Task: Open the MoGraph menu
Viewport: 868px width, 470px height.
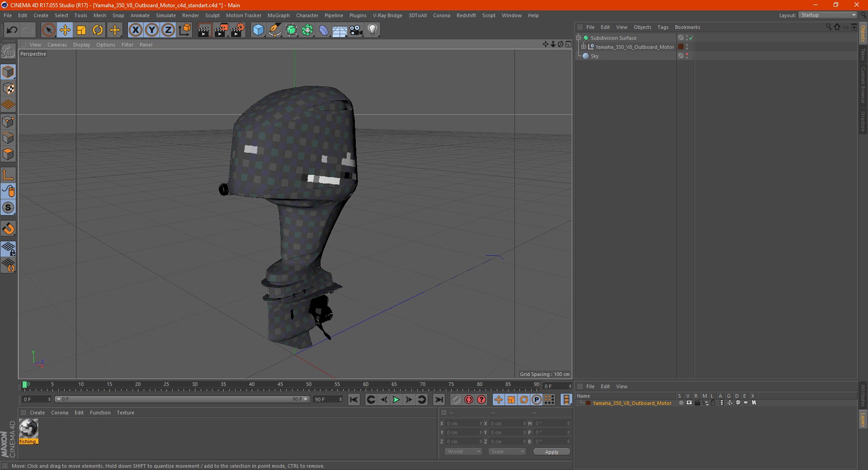Action: [278, 15]
